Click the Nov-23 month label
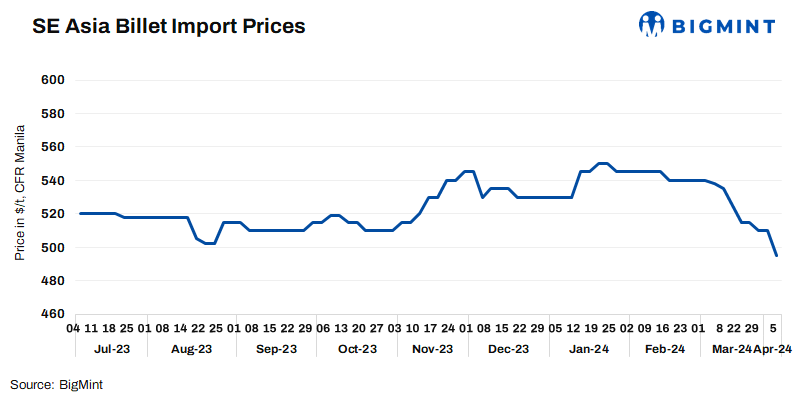 (x=433, y=349)
